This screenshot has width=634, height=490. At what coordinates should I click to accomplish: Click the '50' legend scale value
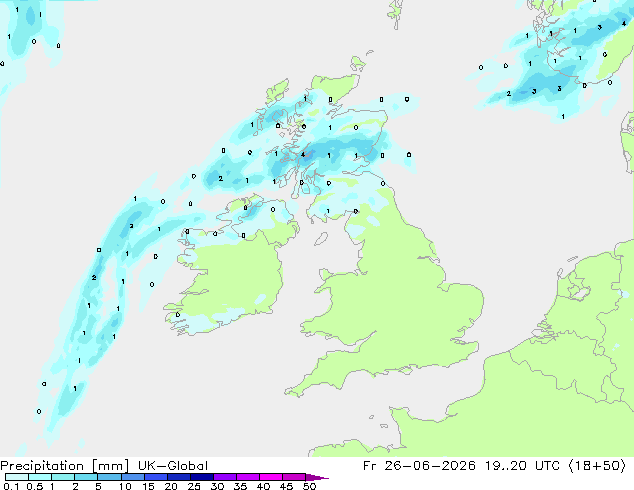[309, 486]
